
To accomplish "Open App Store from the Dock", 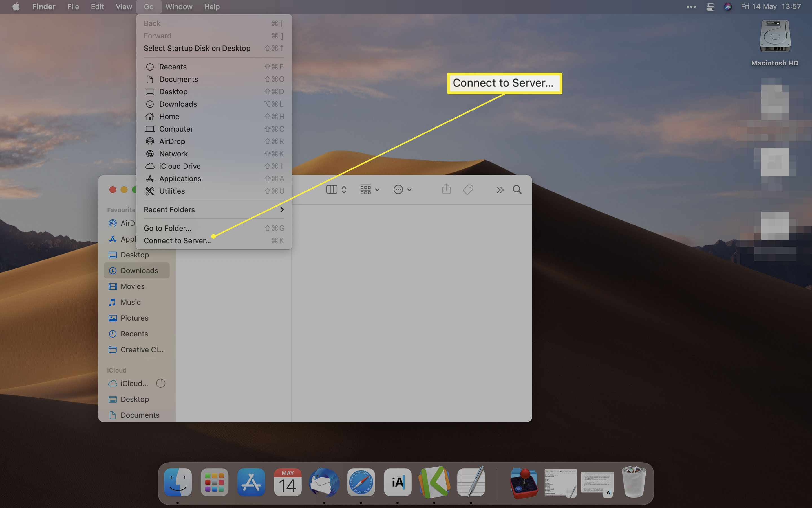I will click(x=251, y=483).
